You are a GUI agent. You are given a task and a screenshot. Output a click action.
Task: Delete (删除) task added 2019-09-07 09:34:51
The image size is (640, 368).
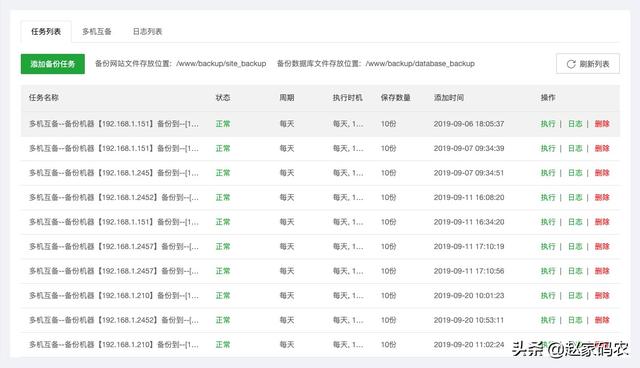click(x=602, y=173)
